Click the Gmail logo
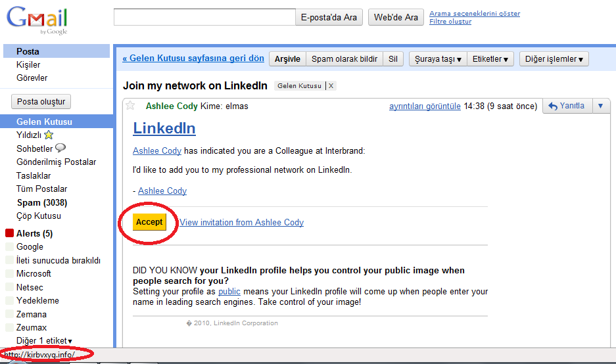The width and height of the screenshot is (616, 364). [x=37, y=20]
